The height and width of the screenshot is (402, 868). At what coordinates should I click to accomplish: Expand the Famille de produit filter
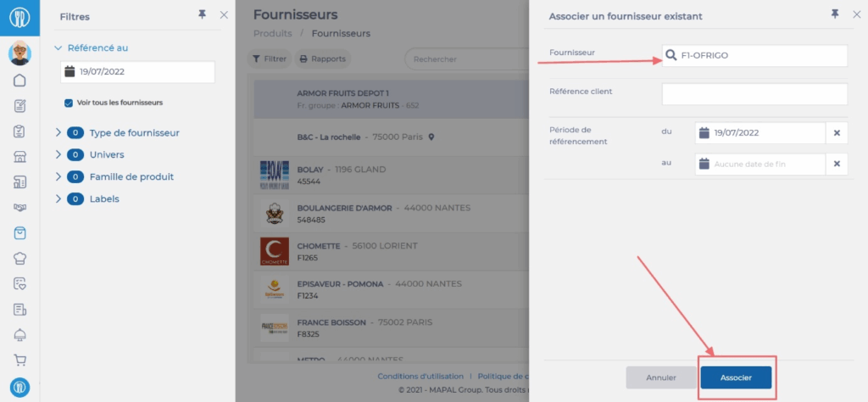click(x=58, y=176)
